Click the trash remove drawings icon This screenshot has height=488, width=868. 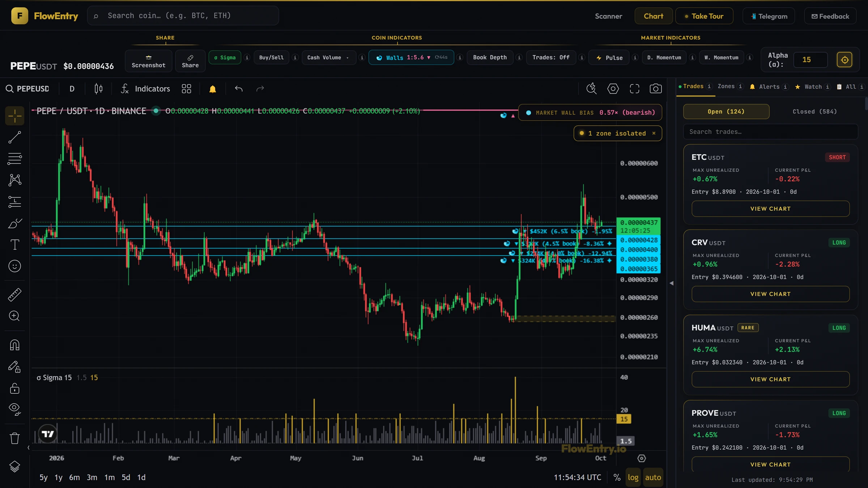click(14, 438)
